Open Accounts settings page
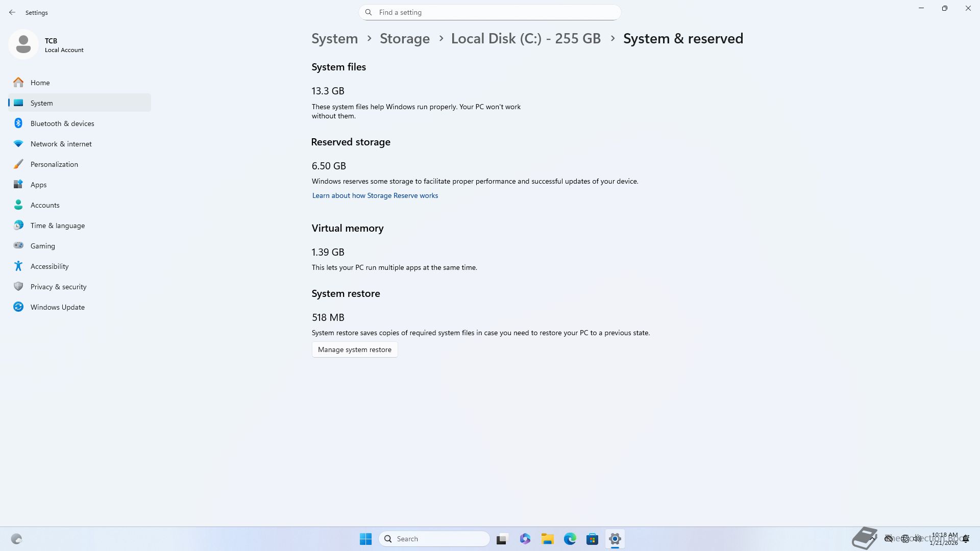 [45, 205]
